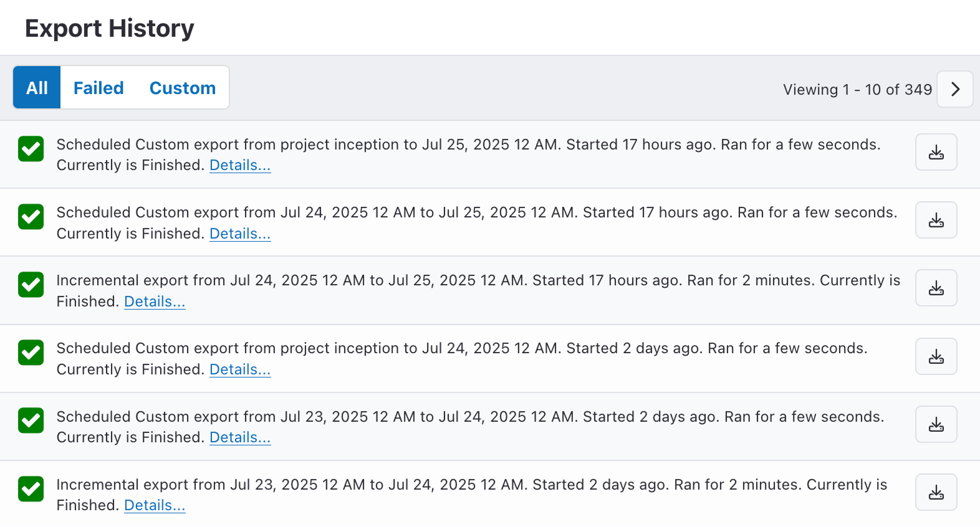Go to next page of export history

pos(955,90)
